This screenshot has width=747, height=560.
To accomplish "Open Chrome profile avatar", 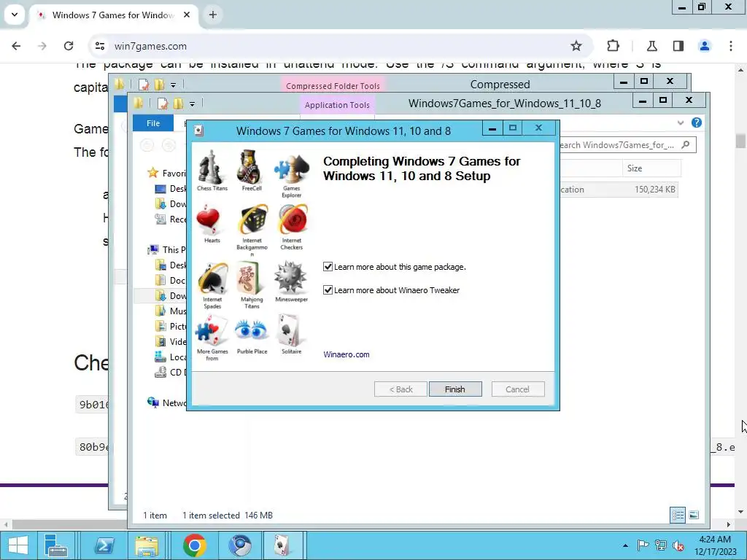I will tap(704, 46).
